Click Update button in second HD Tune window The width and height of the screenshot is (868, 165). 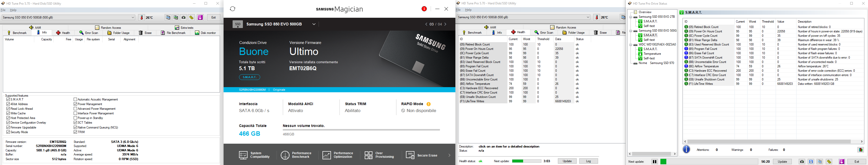pos(567,161)
